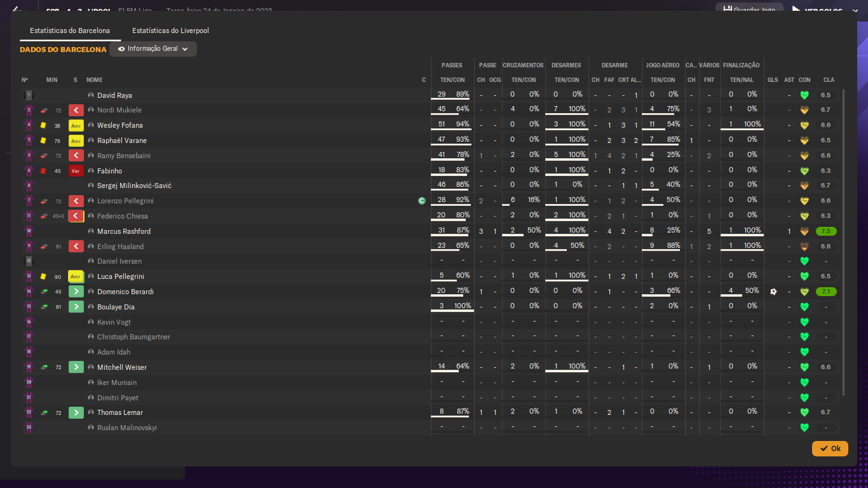Image resolution: width=868 pixels, height=488 pixels.
Task: Sort by the NOME column header
Action: [94, 80]
